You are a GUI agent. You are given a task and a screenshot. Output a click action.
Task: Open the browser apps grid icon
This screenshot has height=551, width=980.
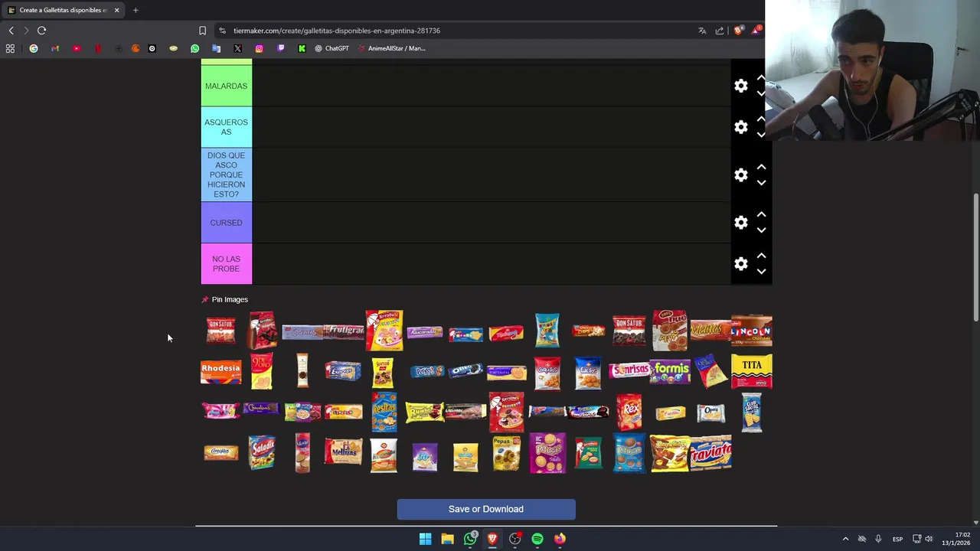tap(10, 48)
